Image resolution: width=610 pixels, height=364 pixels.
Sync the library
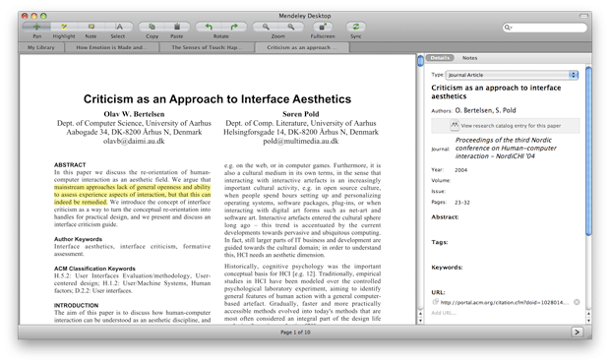356,27
